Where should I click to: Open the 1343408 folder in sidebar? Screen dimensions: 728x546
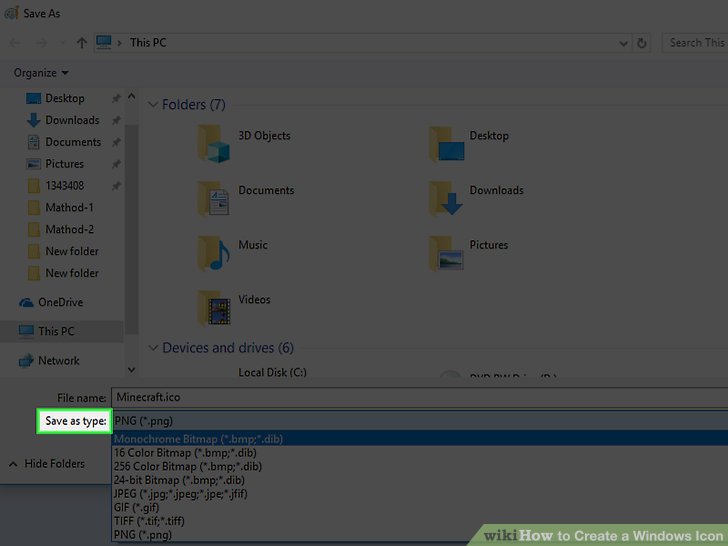click(64, 186)
